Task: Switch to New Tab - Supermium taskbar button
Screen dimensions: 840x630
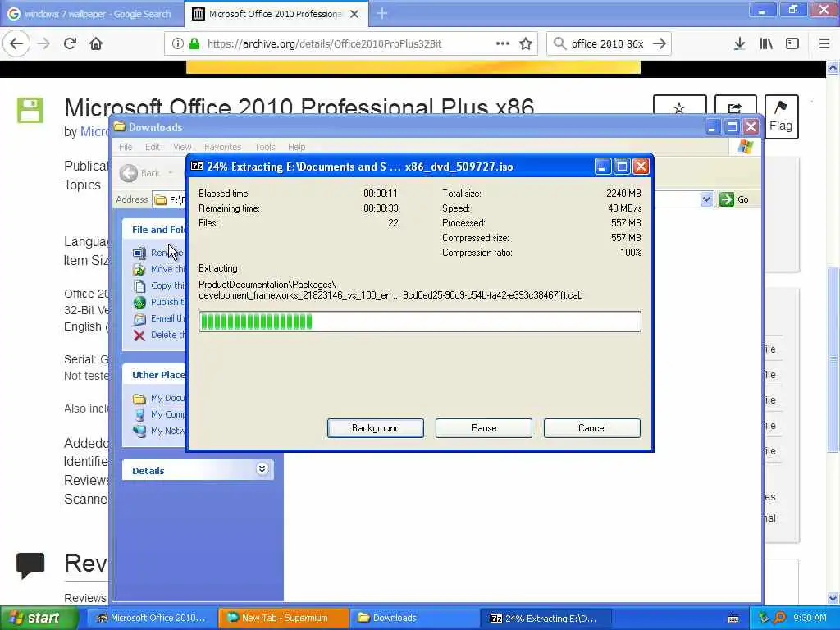Action: click(283, 618)
